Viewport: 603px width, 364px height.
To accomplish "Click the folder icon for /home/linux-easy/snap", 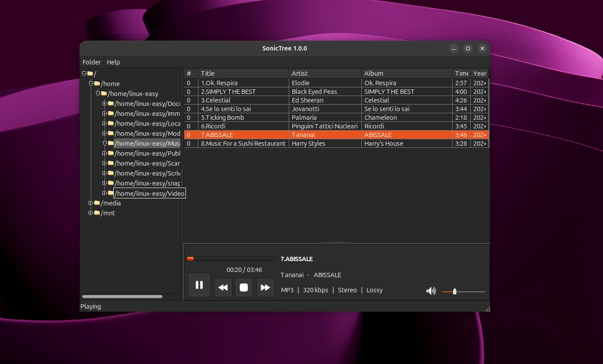I will 111,183.
